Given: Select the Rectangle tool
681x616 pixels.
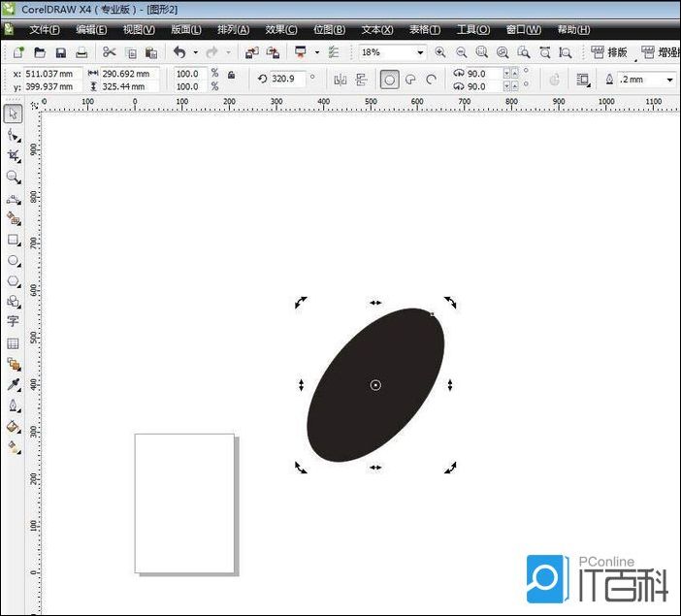Looking at the screenshot, I should coord(14,240).
